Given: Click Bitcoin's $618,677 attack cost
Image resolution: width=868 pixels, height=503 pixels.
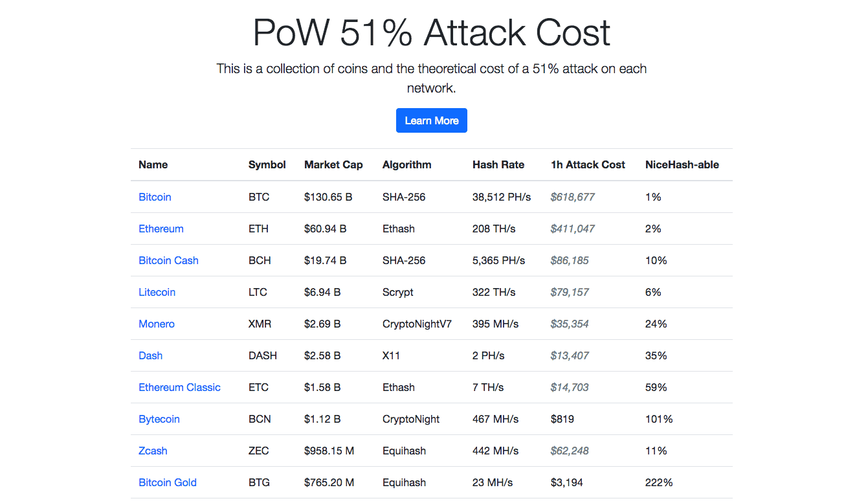Looking at the screenshot, I should tap(572, 197).
